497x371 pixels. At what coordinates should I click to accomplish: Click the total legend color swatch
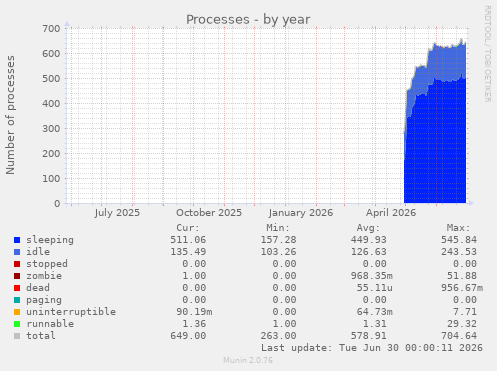click(x=17, y=336)
